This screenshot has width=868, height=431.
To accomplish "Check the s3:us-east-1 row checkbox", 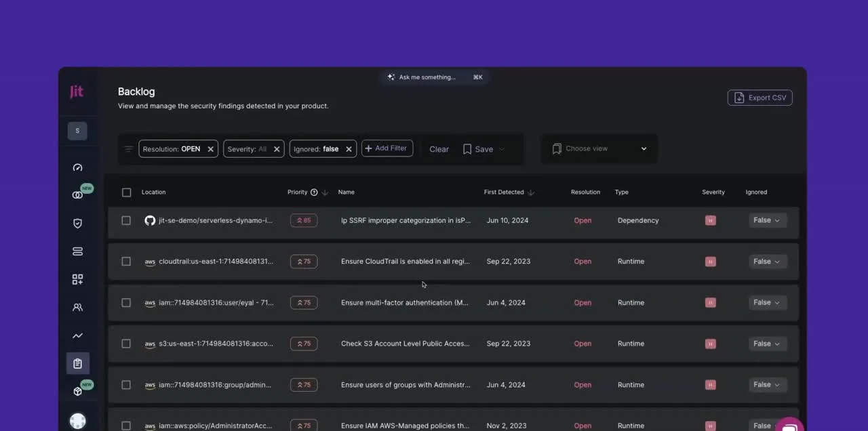I will 126,344.
